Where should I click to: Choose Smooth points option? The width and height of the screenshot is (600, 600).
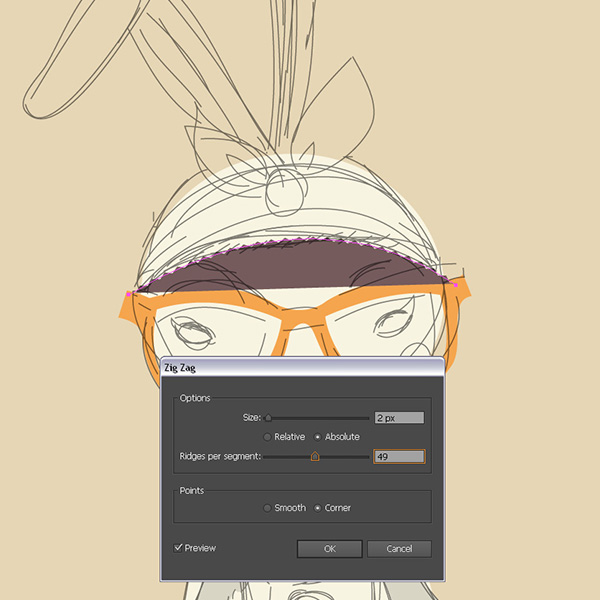tap(267, 508)
